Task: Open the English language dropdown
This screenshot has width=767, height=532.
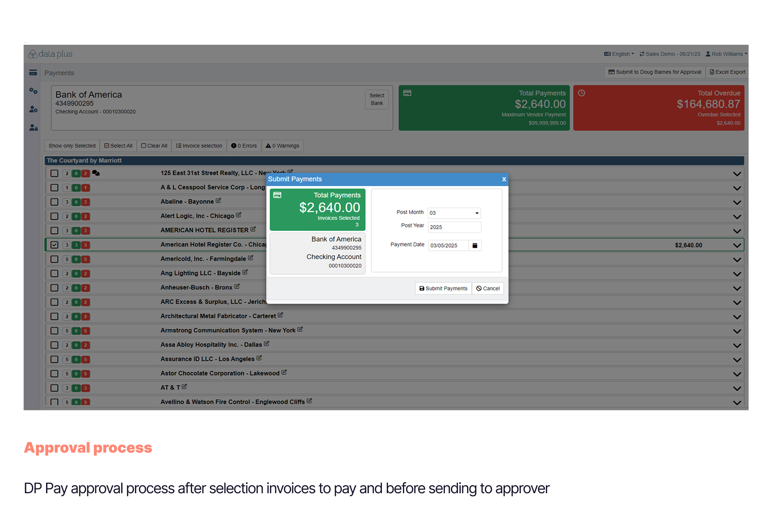Action: [x=619, y=54]
